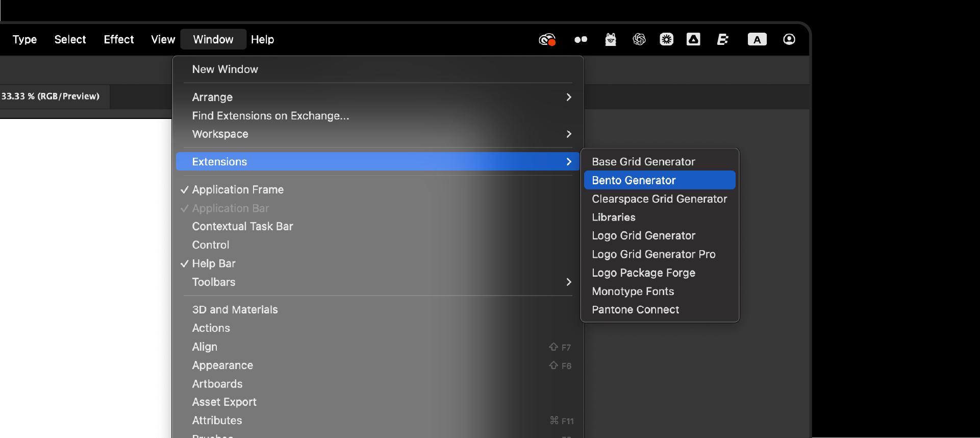Toggle the Control panel menu item
Image resolution: width=980 pixels, height=438 pixels.
(378, 245)
